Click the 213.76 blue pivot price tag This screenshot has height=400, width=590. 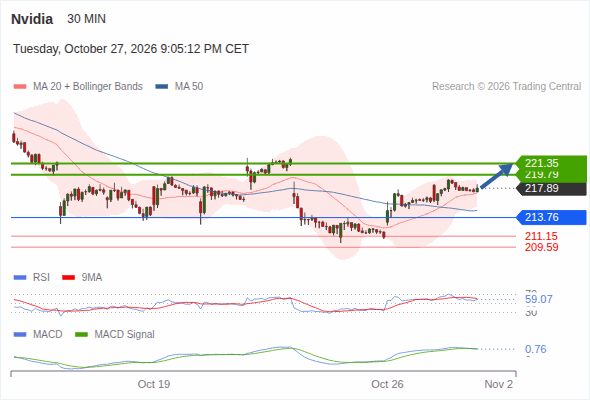551,217
